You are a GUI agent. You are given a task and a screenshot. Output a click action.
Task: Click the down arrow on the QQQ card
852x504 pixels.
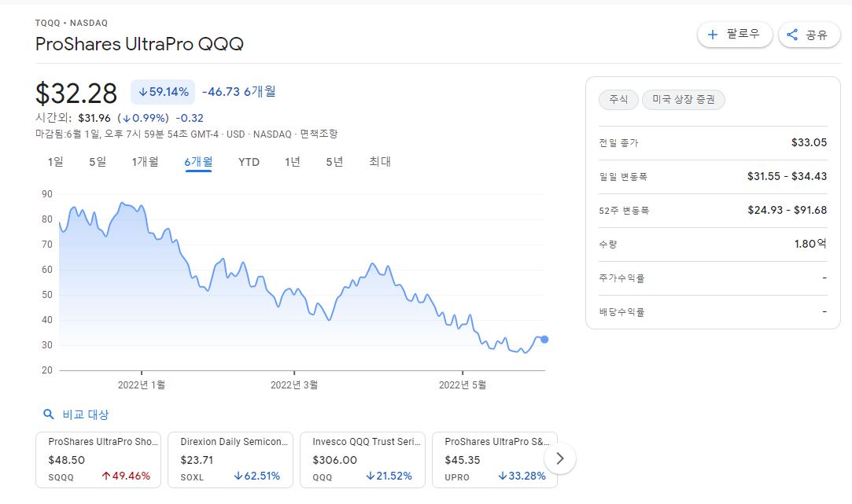[x=370, y=476]
